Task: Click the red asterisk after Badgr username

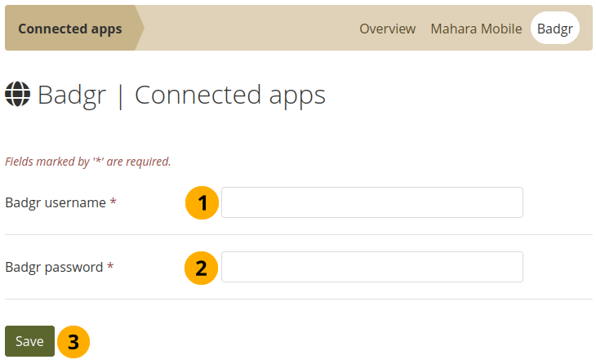Action: tap(113, 203)
